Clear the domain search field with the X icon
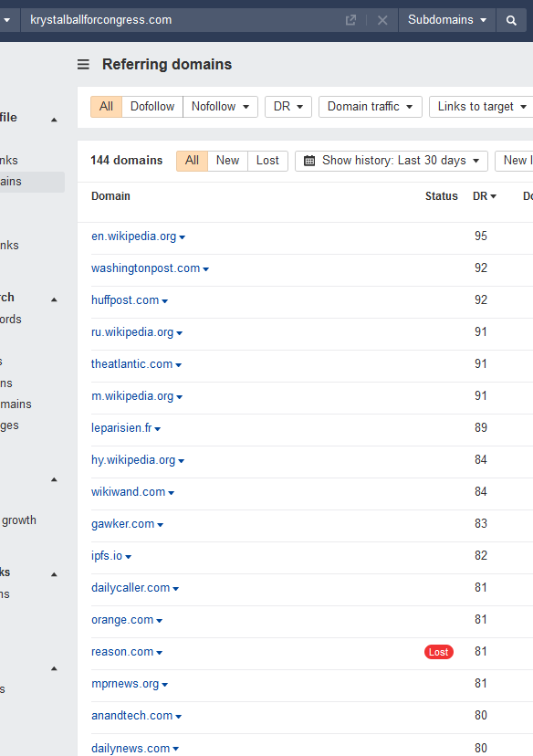 pos(382,20)
